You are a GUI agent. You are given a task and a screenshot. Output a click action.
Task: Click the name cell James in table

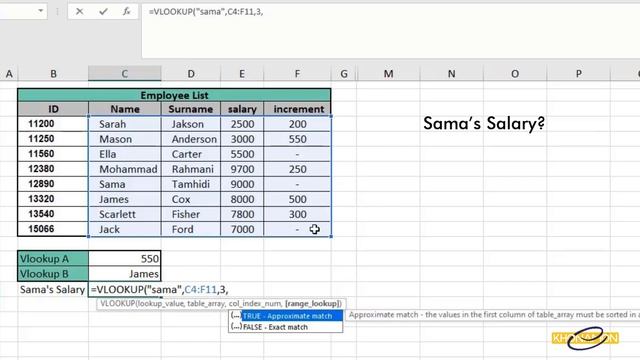point(124,200)
